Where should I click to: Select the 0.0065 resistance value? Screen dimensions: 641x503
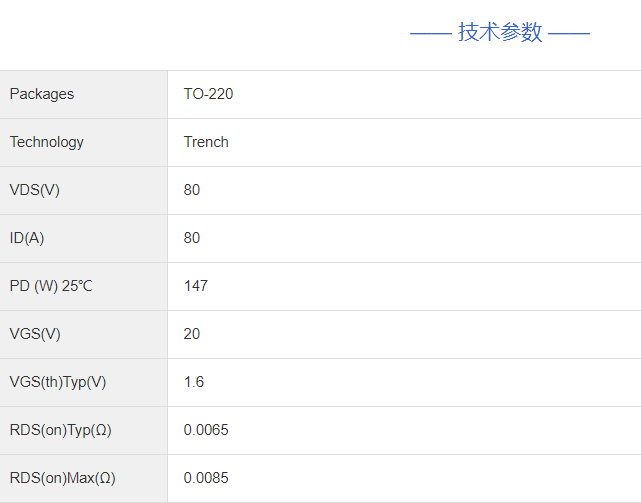[206, 430]
